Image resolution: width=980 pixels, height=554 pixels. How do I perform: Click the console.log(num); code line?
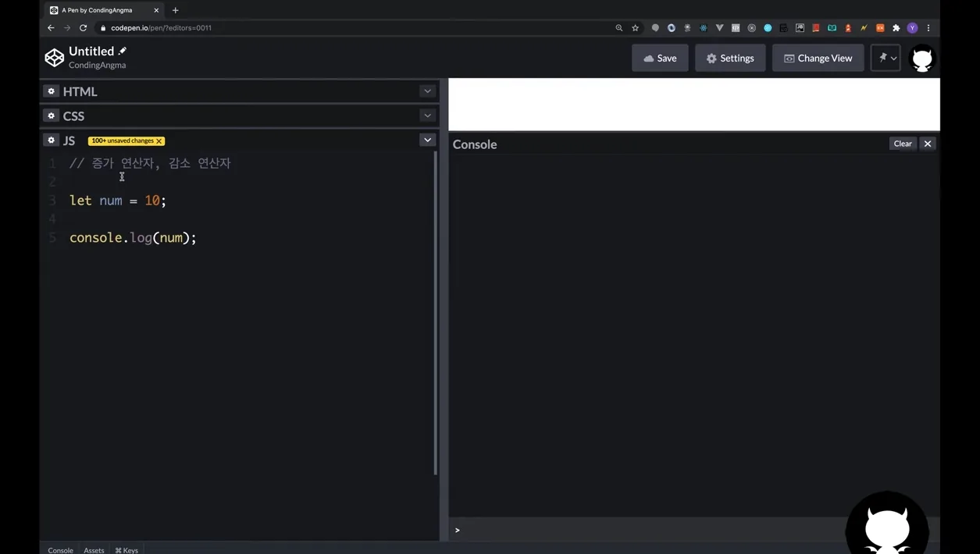[133, 238]
